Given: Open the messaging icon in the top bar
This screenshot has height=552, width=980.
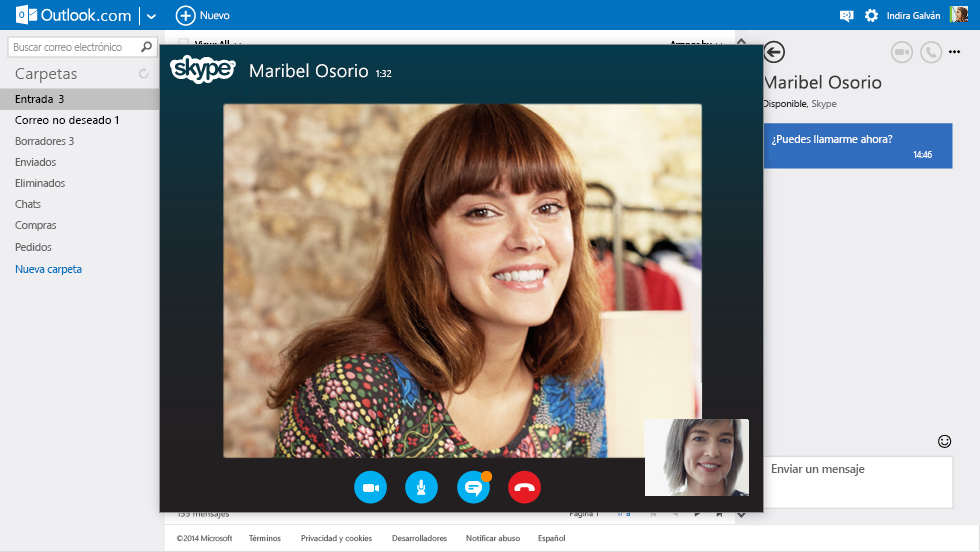Looking at the screenshot, I should point(846,15).
